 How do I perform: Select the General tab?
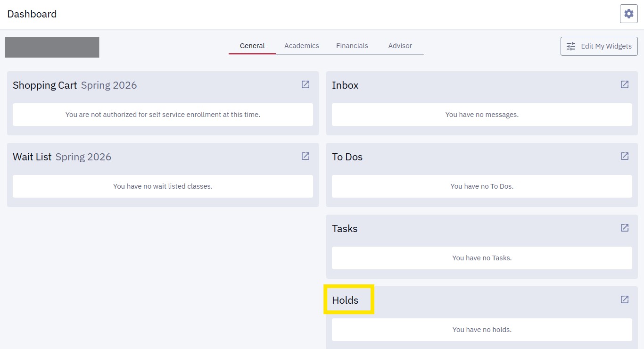point(252,46)
